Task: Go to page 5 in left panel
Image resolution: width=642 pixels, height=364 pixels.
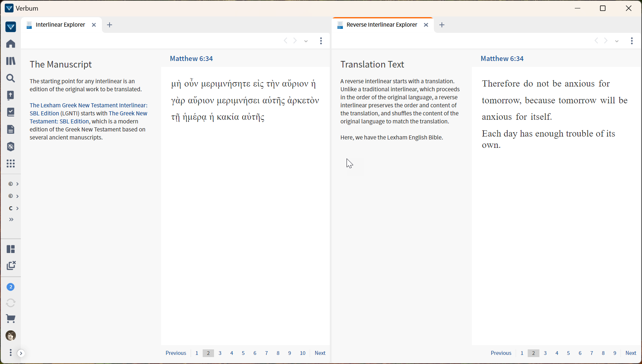Action: 243,353
